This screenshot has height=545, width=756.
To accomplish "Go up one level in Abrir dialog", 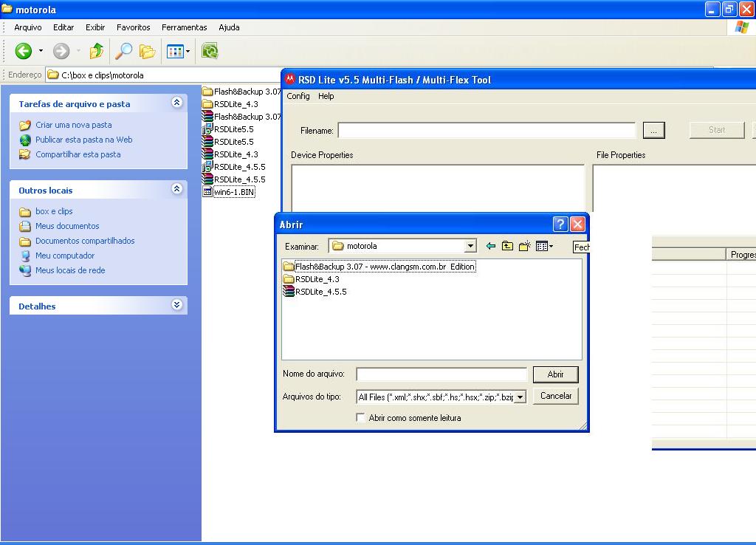I will pos(507,246).
